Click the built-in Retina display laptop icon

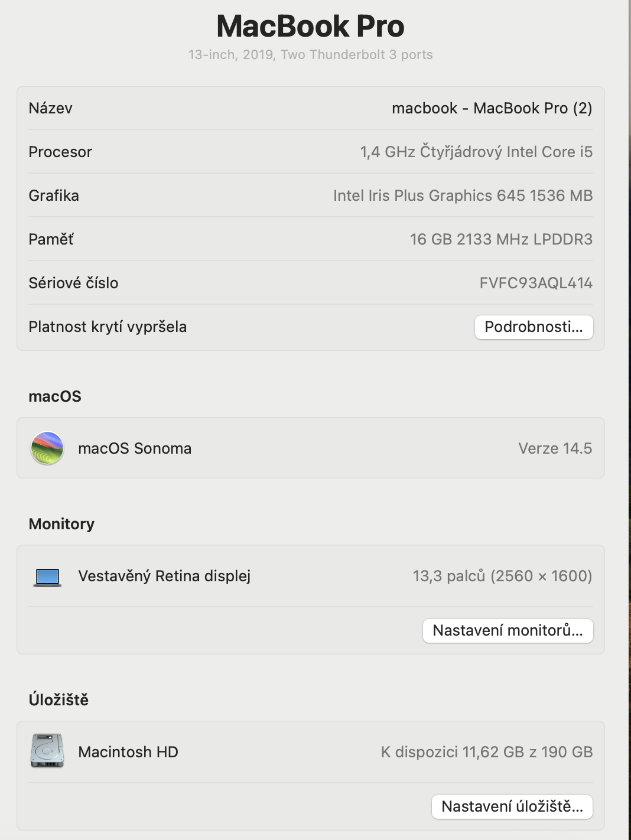(x=47, y=577)
